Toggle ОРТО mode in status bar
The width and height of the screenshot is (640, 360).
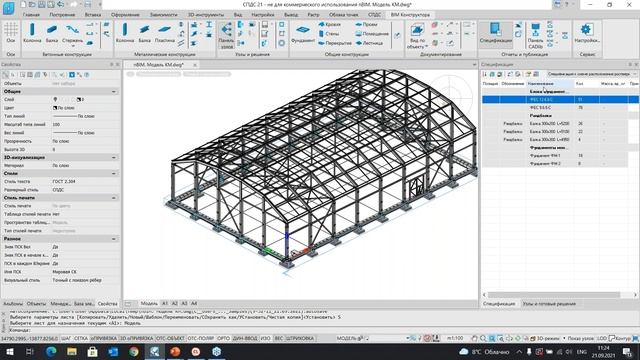coord(223,338)
